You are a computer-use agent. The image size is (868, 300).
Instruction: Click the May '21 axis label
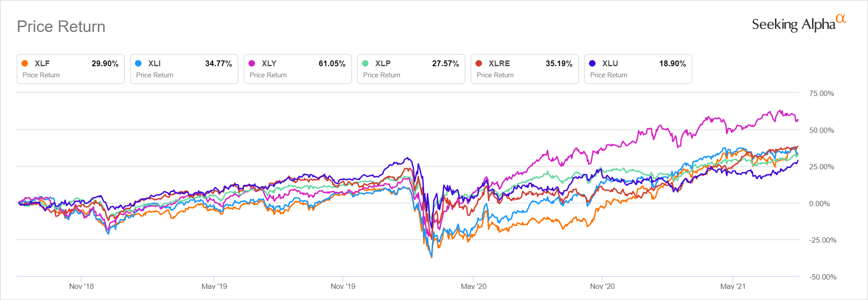click(x=733, y=286)
